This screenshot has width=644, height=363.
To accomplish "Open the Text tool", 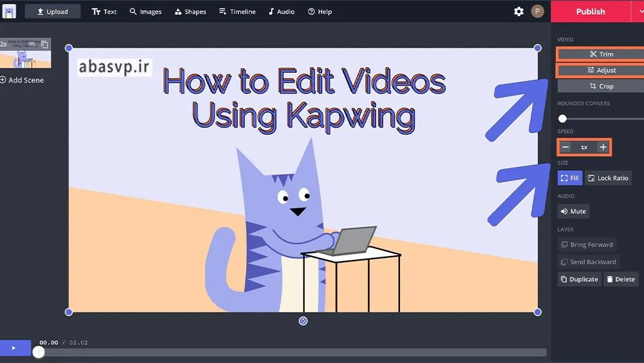I will [x=104, y=12].
